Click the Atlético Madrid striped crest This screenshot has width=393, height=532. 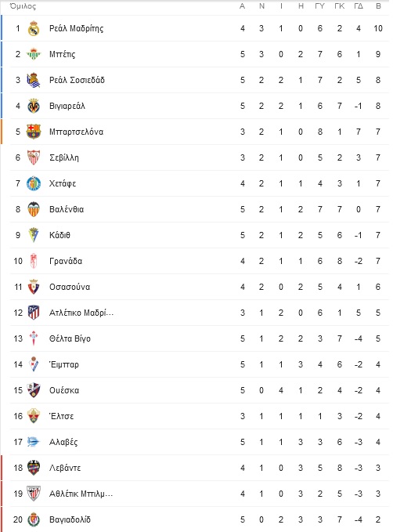pos(34,313)
